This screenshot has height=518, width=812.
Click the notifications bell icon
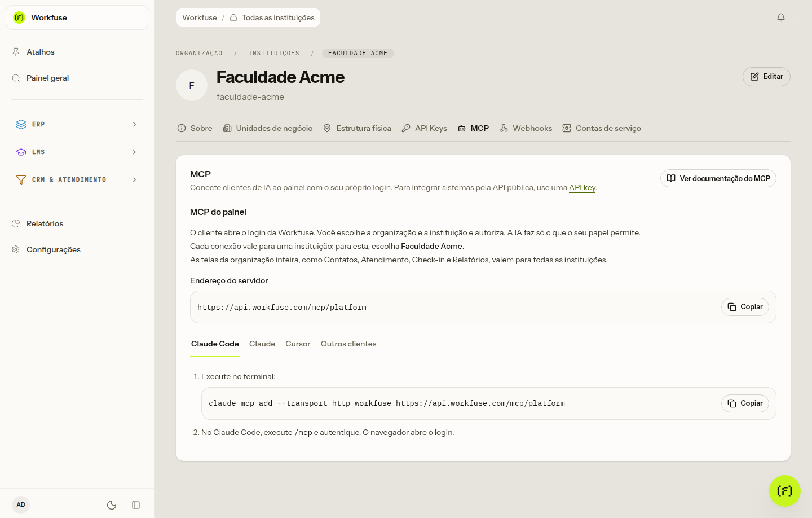click(781, 17)
